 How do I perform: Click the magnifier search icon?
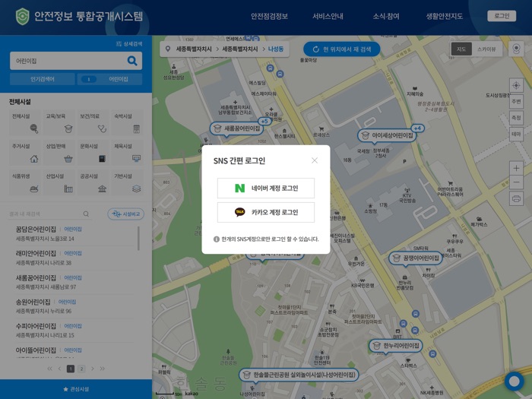pos(132,61)
